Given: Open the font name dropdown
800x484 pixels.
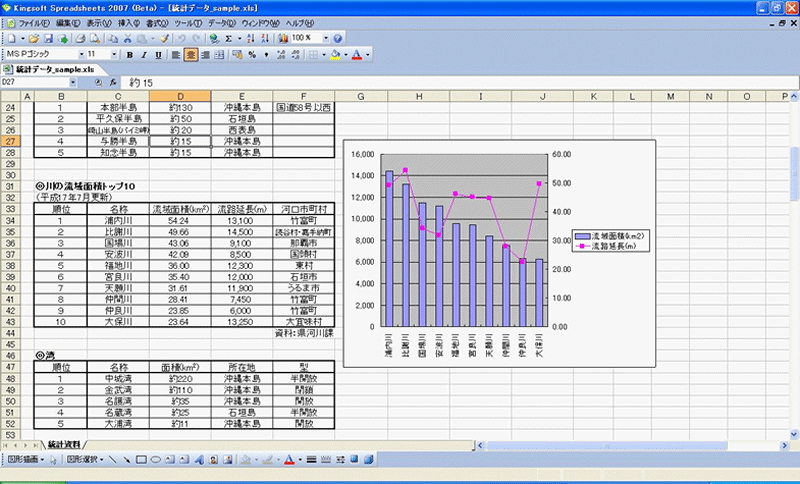Looking at the screenshot, I should 81,55.
